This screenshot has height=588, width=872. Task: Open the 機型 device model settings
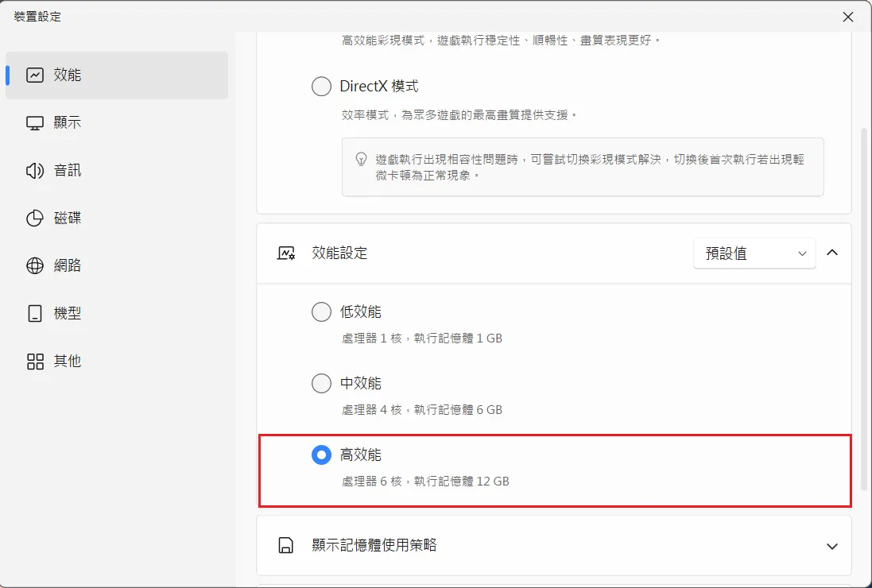point(33,313)
